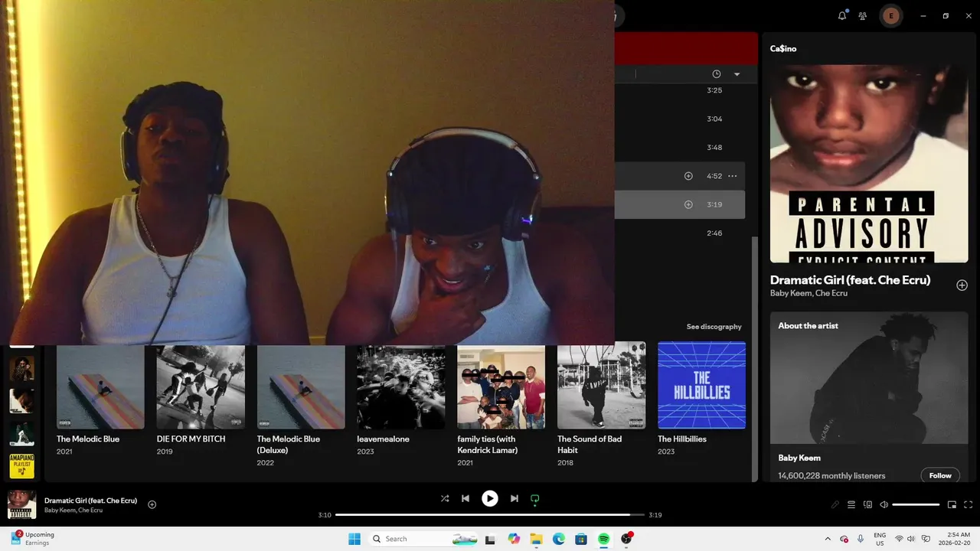Image resolution: width=980 pixels, height=551 pixels.
Task: Add Dramatic Girl to library in side panel
Action: (962, 285)
